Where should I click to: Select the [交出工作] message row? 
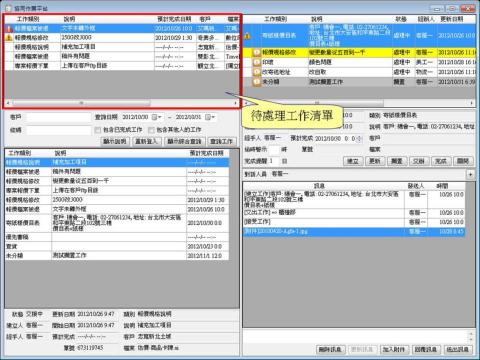pyautogui.click(x=354, y=212)
